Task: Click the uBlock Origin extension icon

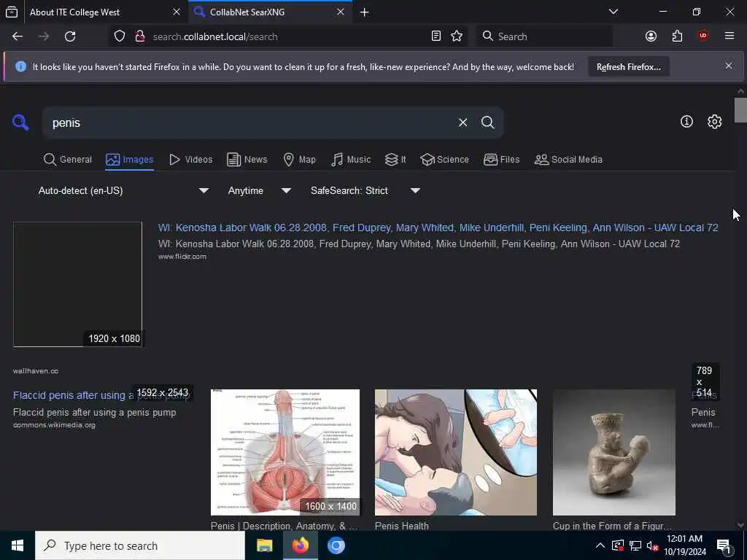Action: coord(703,36)
